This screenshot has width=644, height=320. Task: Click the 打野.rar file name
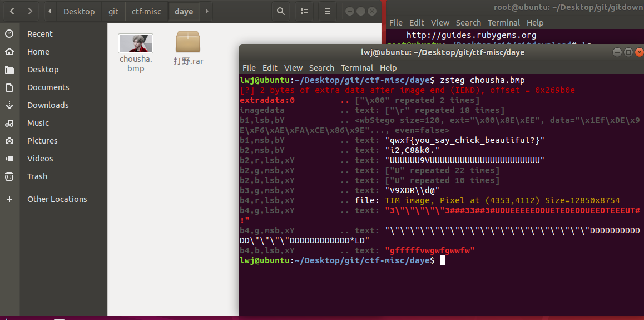coord(189,62)
